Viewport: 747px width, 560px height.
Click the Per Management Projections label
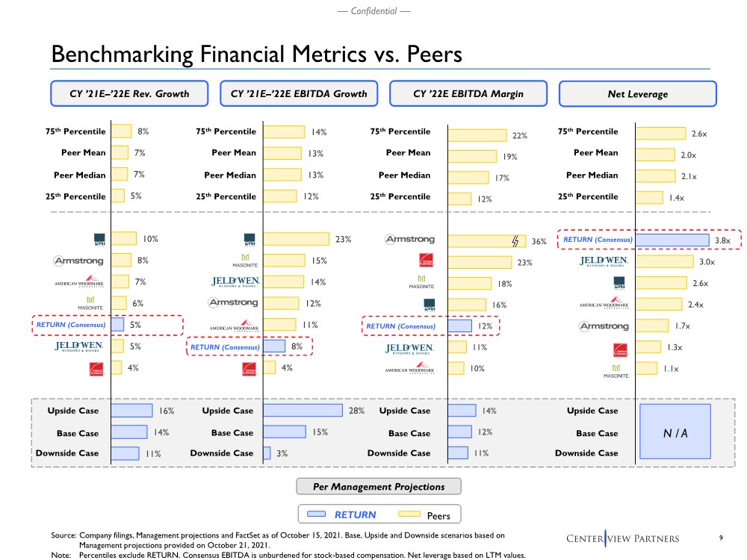pyautogui.click(x=379, y=487)
